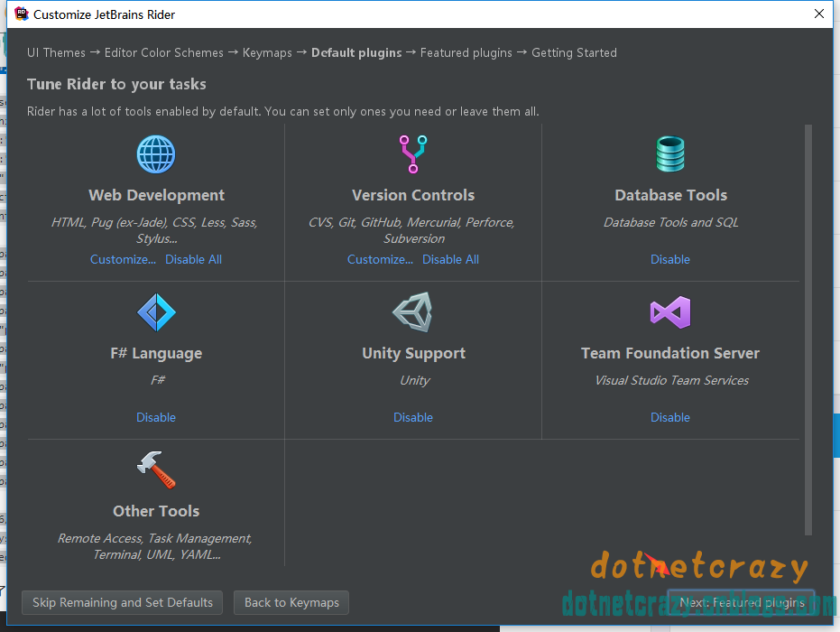Close the Customize JetBrains Rider dialog
This screenshot has height=632, width=840.
tap(819, 14)
